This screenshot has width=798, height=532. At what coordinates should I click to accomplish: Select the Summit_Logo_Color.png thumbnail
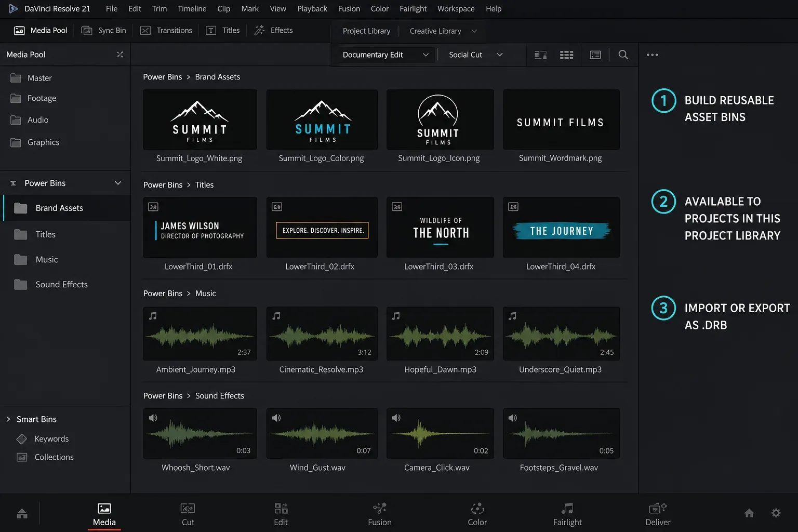point(322,119)
